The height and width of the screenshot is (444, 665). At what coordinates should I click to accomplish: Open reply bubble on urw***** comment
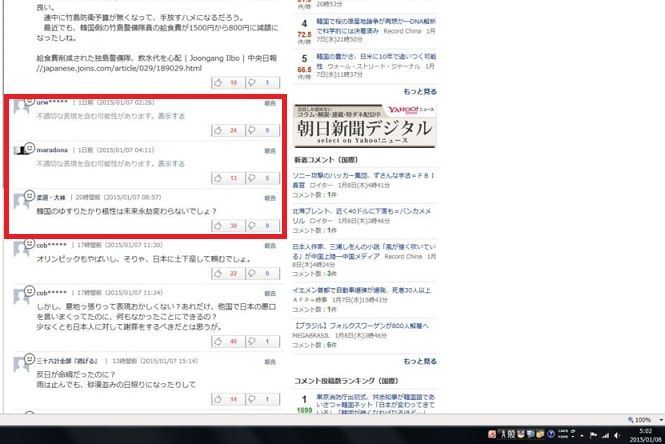(x=263, y=130)
